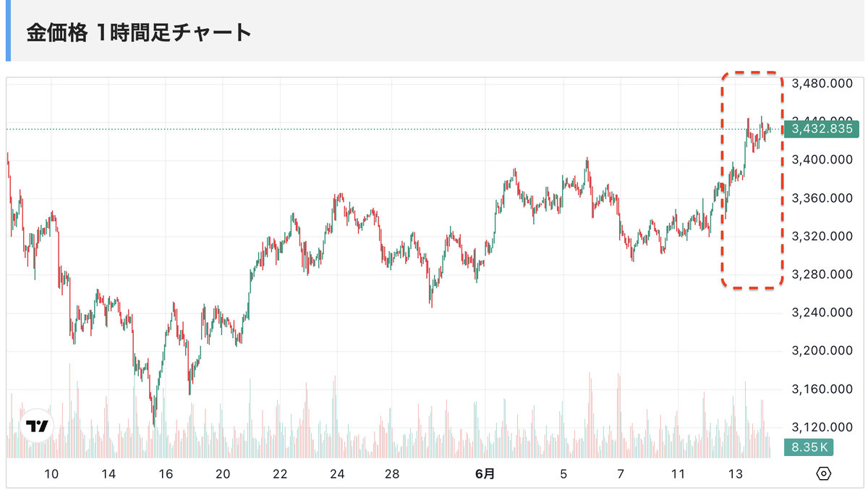Click the volume label 8.35 K
Screen dimensions: 868x490
tap(809, 448)
